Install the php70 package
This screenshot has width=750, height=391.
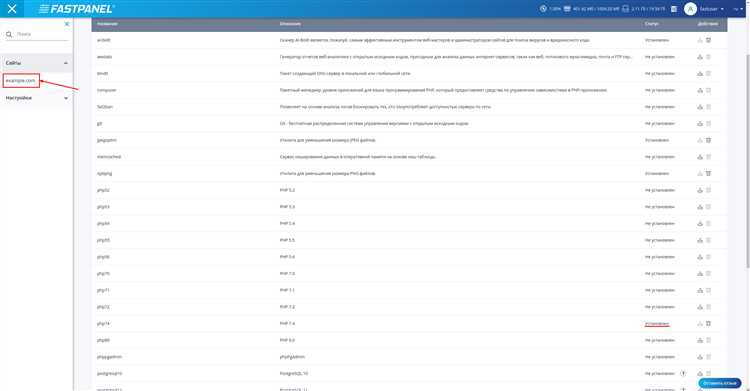pos(700,274)
